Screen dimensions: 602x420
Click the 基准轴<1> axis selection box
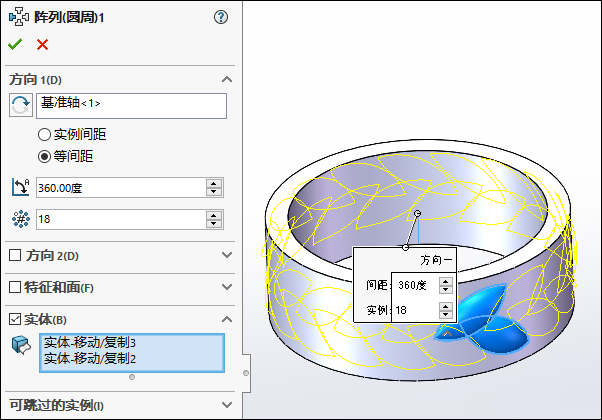[131, 106]
